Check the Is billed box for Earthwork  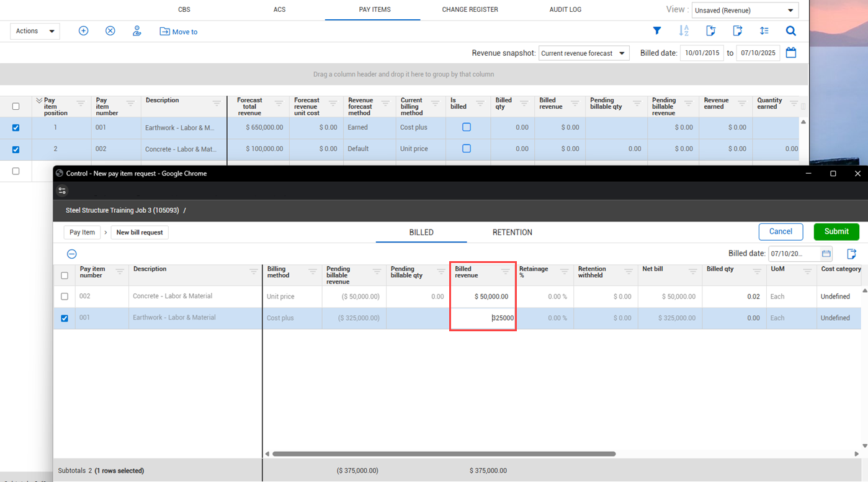point(467,127)
